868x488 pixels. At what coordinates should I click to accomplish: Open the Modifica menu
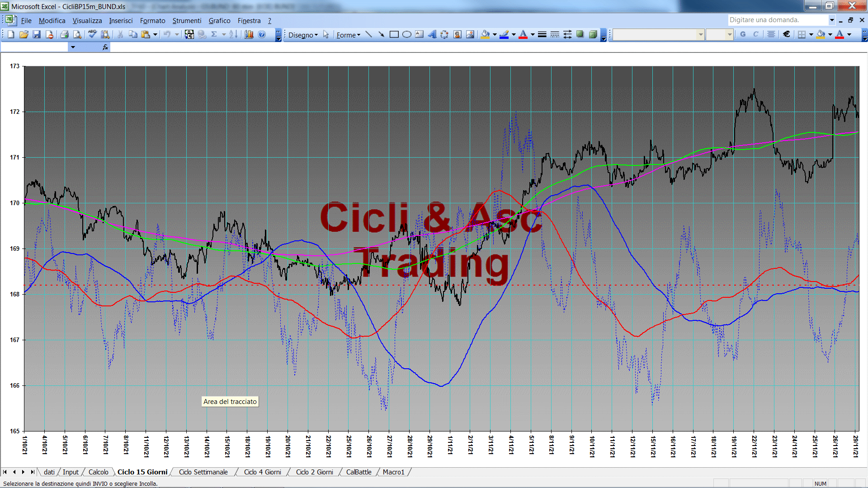52,21
